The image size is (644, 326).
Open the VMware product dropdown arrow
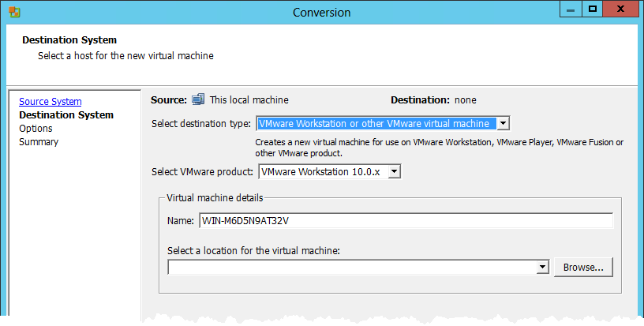click(394, 171)
